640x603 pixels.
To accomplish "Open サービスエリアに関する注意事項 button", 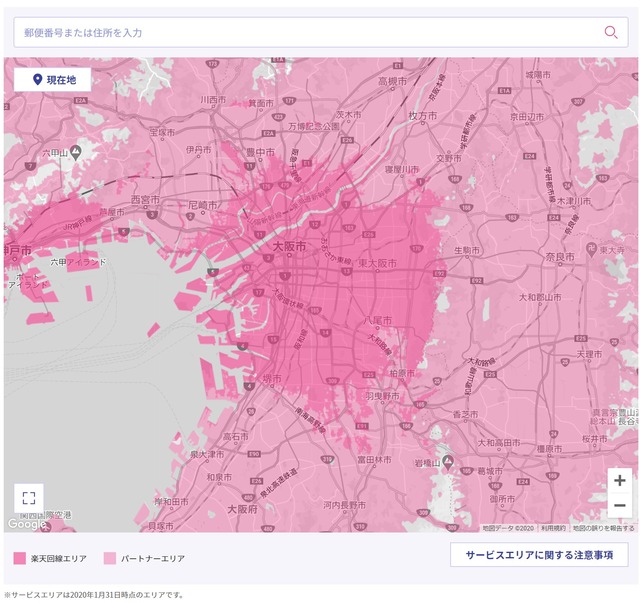I will 539,555.
